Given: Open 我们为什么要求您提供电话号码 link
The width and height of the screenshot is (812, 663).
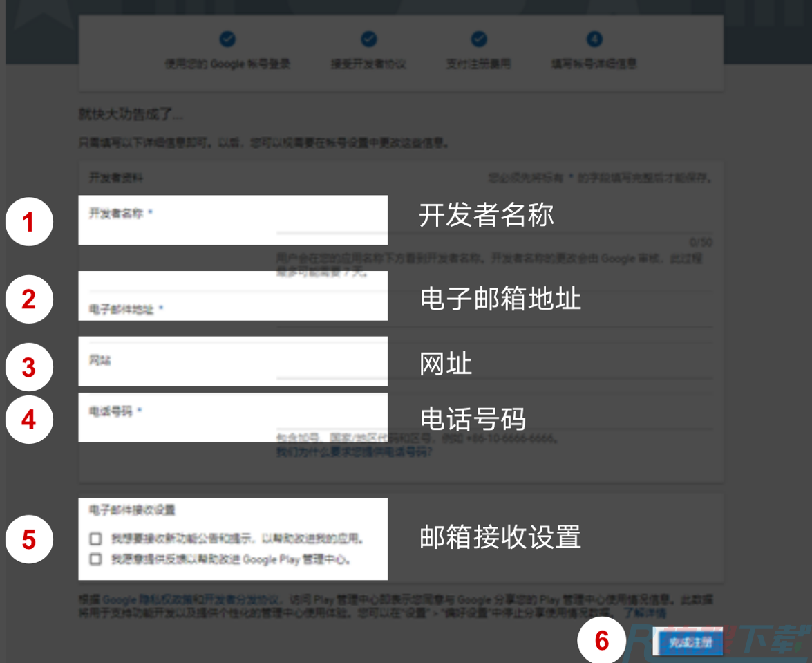Looking at the screenshot, I should click(355, 452).
